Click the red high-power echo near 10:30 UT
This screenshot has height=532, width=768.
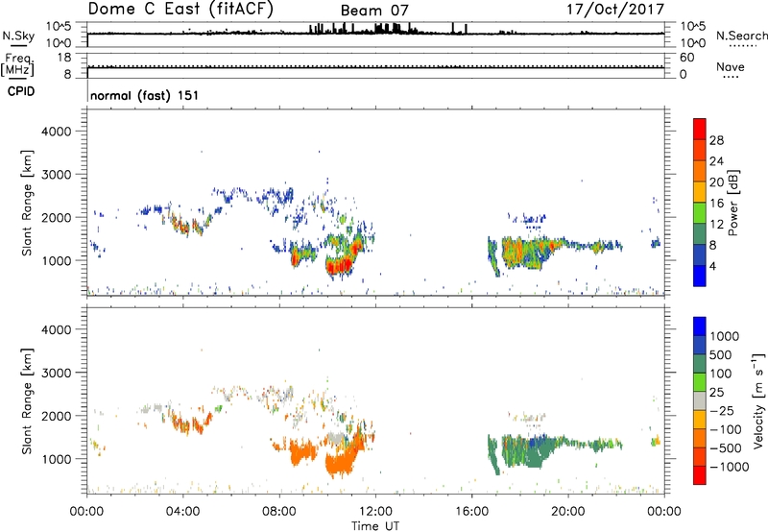click(339, 267)
